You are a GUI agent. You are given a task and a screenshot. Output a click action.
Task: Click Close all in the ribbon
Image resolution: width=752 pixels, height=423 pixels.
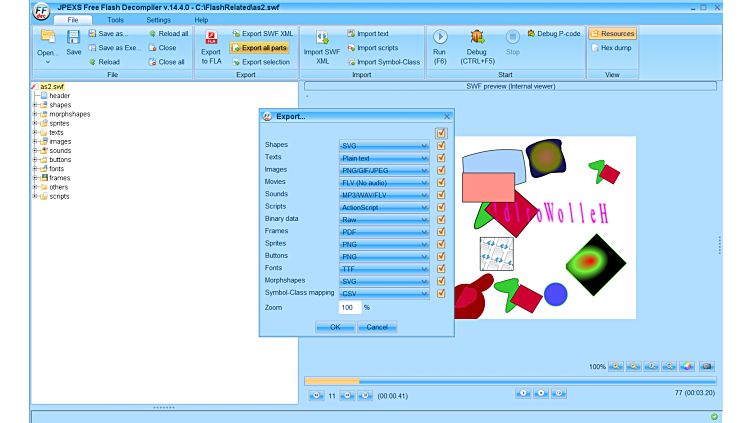[x=166, y=62]
